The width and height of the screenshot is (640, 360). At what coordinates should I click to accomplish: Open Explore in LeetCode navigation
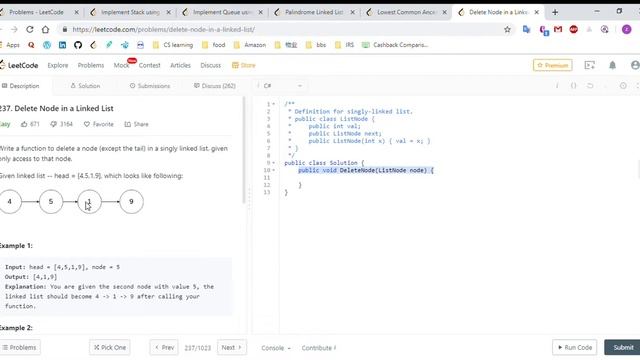pos(58,65)
